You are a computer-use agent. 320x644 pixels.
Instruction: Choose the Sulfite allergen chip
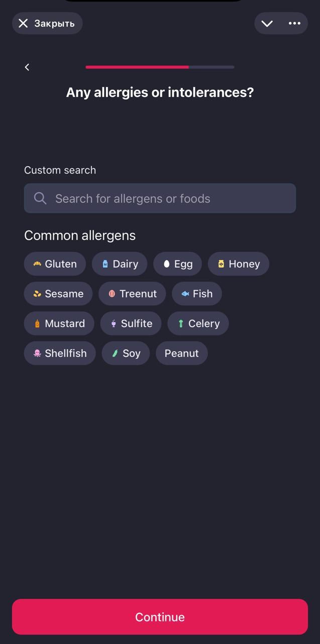[x=131, y=323]
